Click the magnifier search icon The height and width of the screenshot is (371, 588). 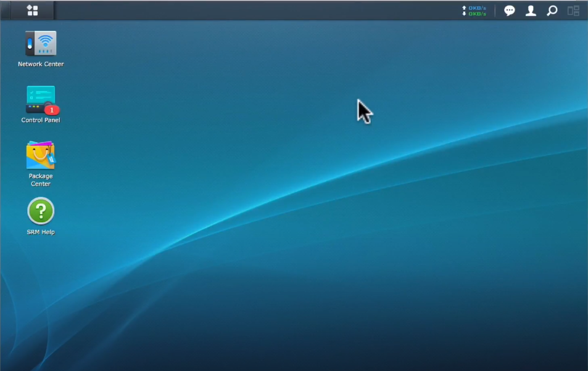tap(552, 10)
